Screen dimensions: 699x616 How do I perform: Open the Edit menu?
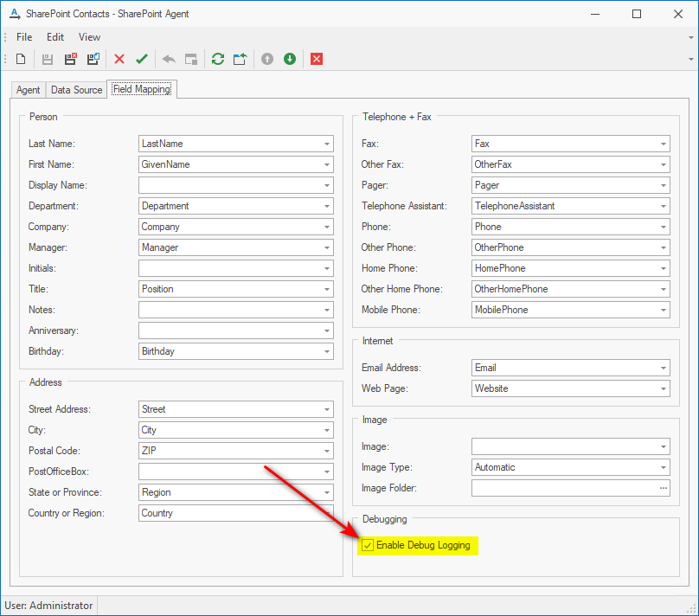pos(55,37)
